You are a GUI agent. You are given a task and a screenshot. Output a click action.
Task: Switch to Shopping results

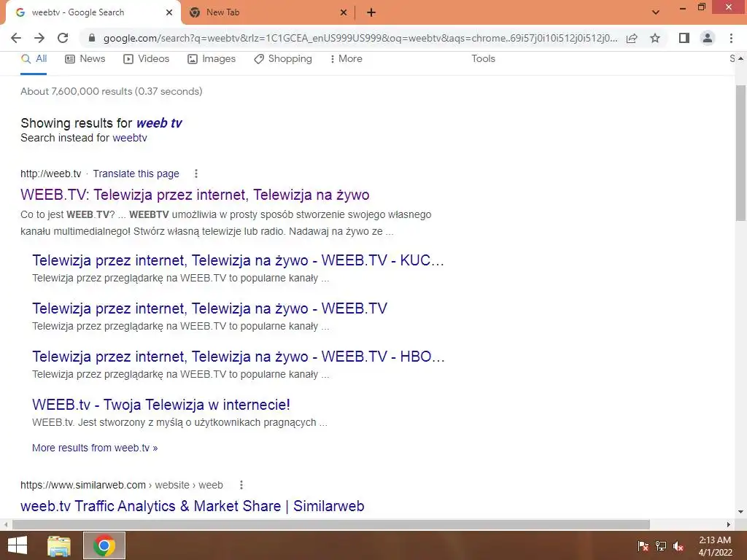[283, 58]
